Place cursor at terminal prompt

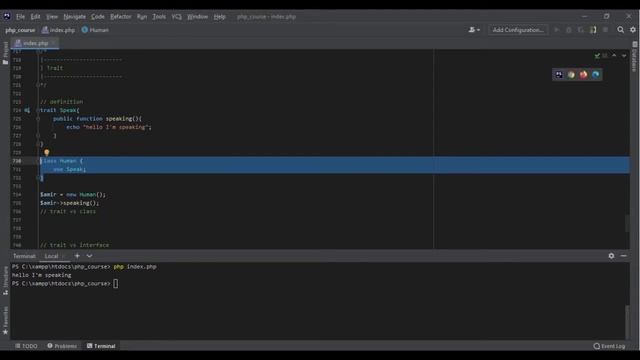116,284
